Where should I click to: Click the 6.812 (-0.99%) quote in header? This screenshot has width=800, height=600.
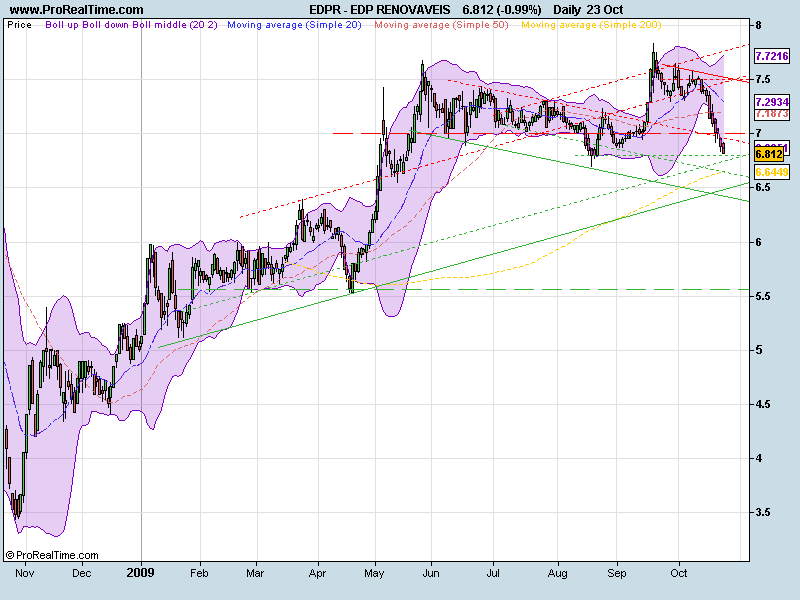coord(502,10)
